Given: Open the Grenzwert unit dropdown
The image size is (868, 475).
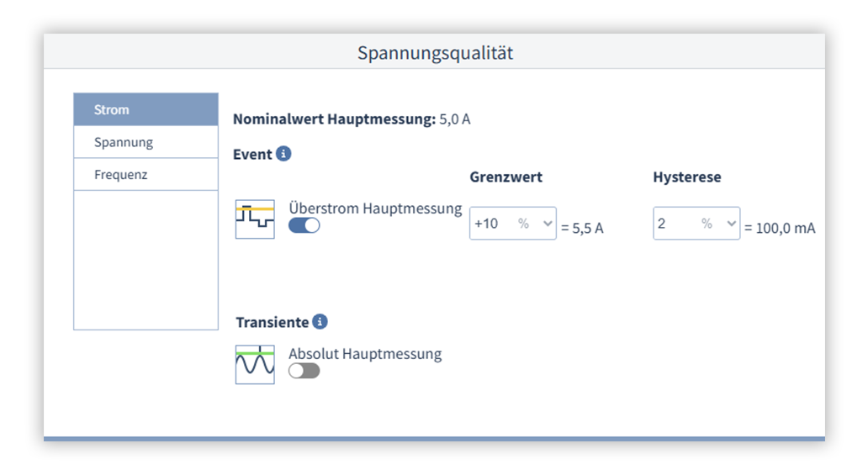Looking at the screenshot, I should pos(535,224).
